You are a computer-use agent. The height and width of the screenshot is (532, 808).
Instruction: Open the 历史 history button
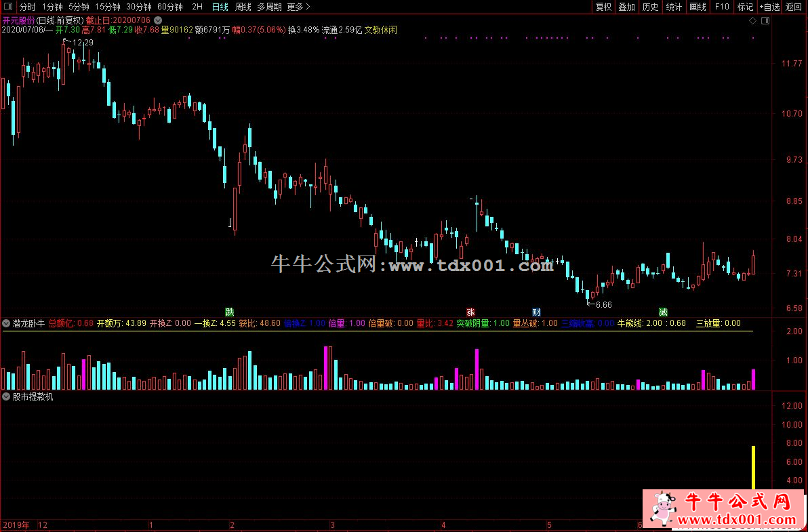pyautogui.click(x=650, y=7)
